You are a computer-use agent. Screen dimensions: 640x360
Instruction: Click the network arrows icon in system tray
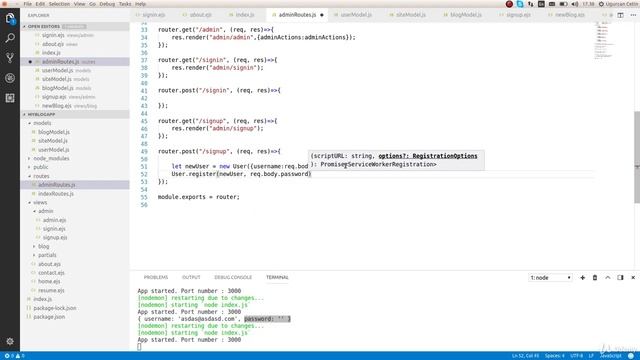[x=531, y=4]
